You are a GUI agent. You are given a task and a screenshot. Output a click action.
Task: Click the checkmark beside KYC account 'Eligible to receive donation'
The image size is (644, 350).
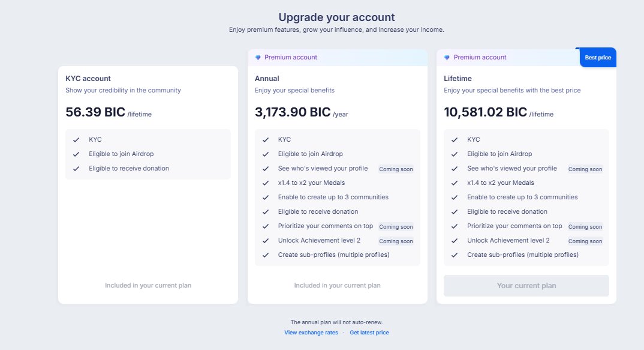point(76,169)
